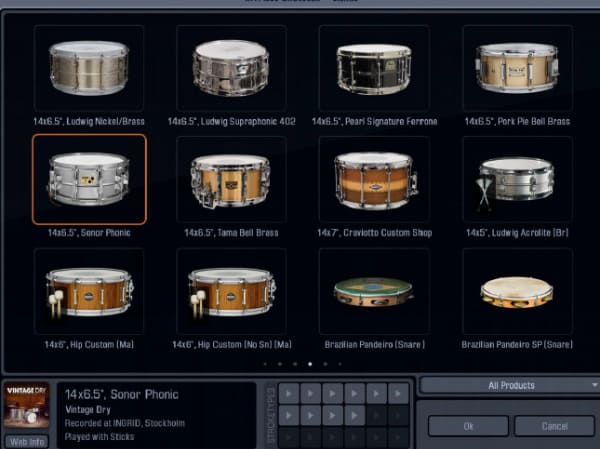This screenshot has height=449, width=600.
Task: Preview the first stroke type in top row
Action: click(289, 393)
